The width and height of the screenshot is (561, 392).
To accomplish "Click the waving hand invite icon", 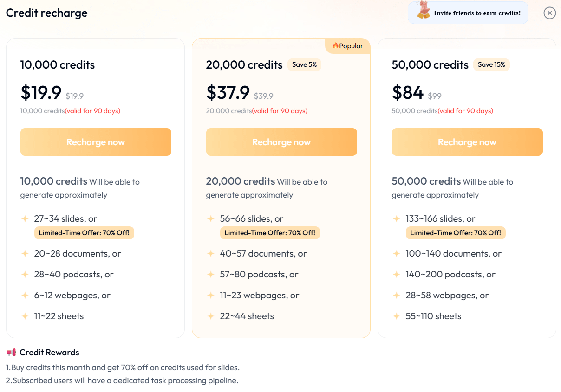I will point(423,10).
